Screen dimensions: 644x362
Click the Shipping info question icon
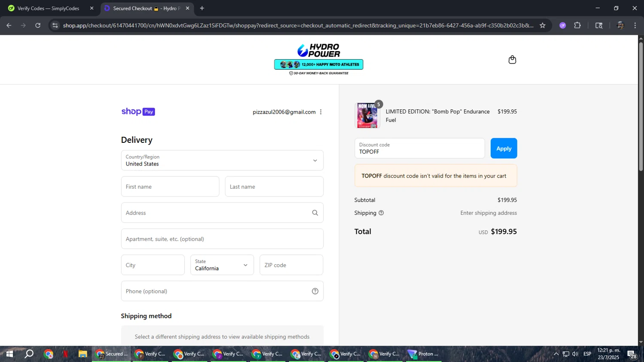[x=381, y=213]
